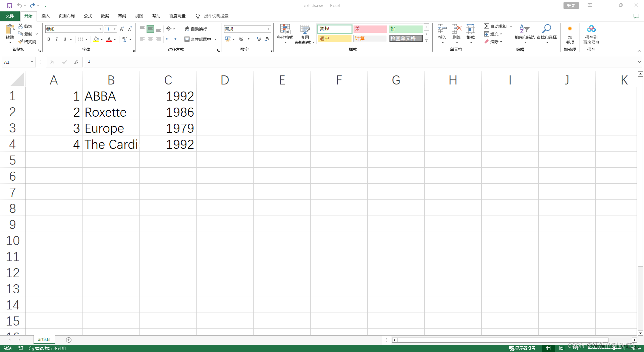
Task: Click the Delete cells (删除) icon
Action: (457, 29)
